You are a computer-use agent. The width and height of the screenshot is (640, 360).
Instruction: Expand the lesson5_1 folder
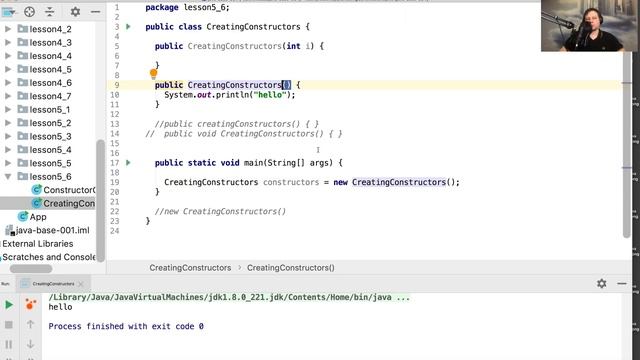click(8, 110)
